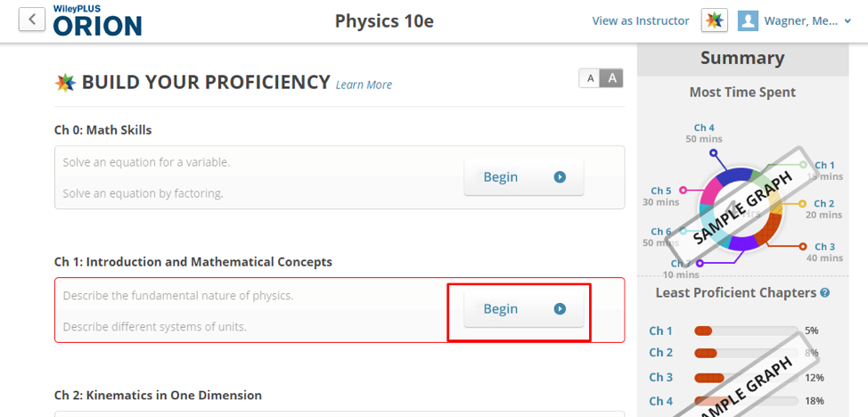Switch to large font size A
The image size is (868, 417).
click(x=612, y=78)
